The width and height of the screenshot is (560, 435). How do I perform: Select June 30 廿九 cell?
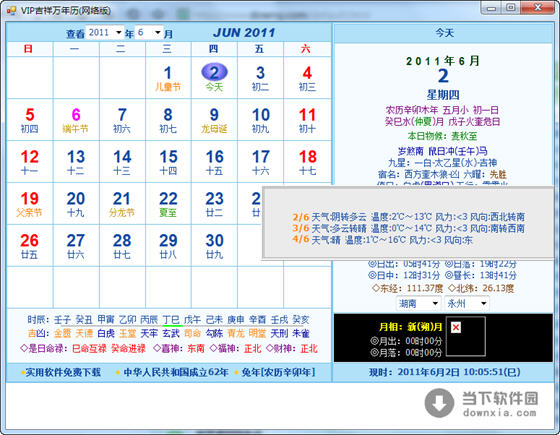pyautogui.click(x=214, y=245)
